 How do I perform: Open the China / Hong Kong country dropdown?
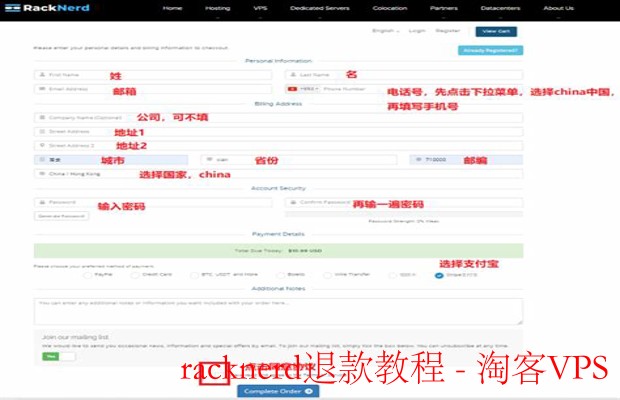pyautogui.click(x=278, y=174)
